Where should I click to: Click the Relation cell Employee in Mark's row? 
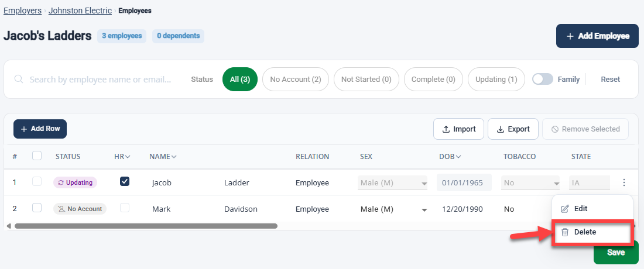pyautogui.click(x=312, y=209)
